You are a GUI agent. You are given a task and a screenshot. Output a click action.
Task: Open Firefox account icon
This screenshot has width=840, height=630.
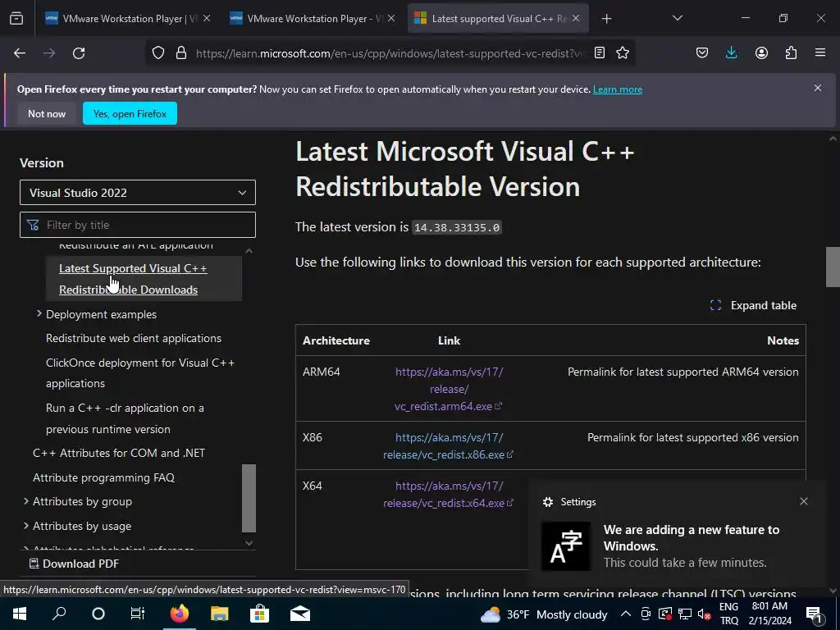761,53
